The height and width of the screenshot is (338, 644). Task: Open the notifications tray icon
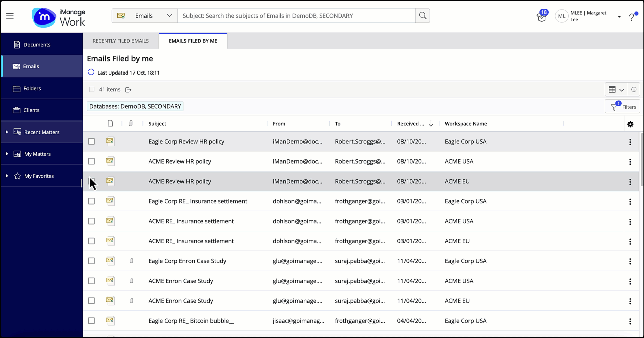point(541,16)
